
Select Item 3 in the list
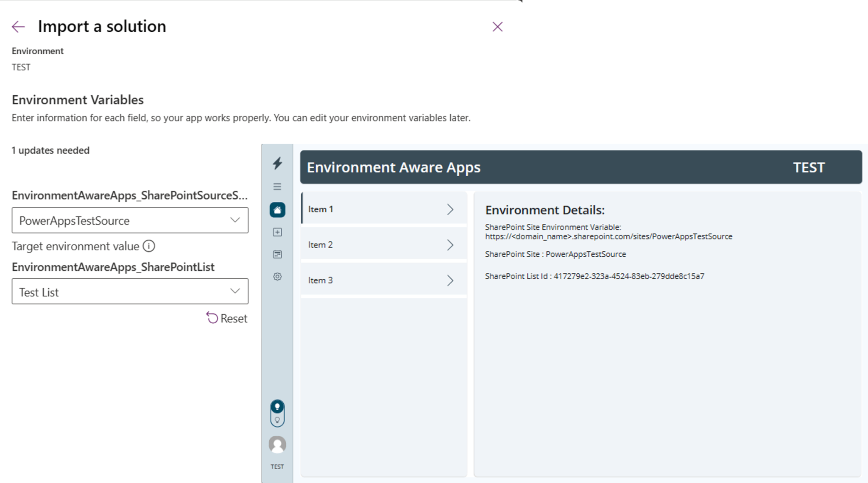[373, 280]
